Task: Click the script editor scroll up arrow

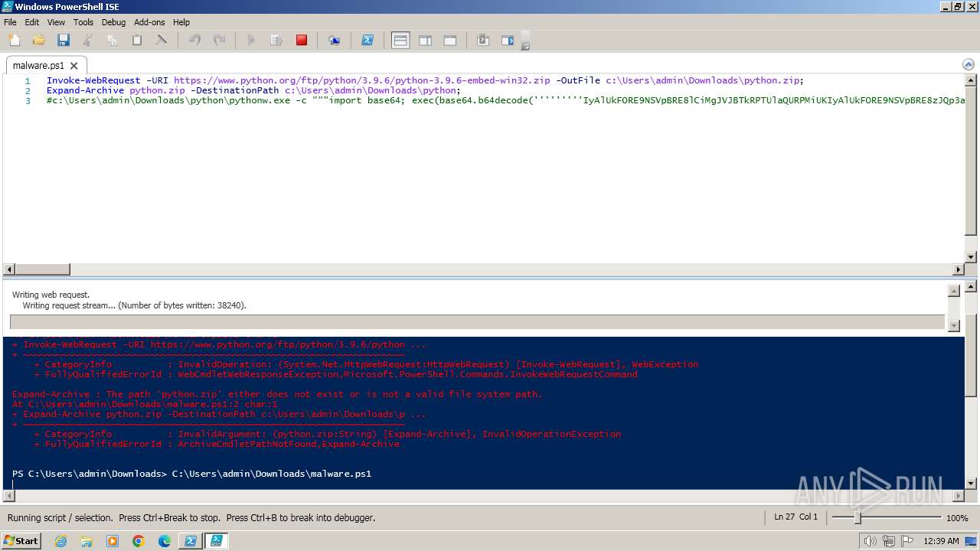Action: tap(971, 80)
